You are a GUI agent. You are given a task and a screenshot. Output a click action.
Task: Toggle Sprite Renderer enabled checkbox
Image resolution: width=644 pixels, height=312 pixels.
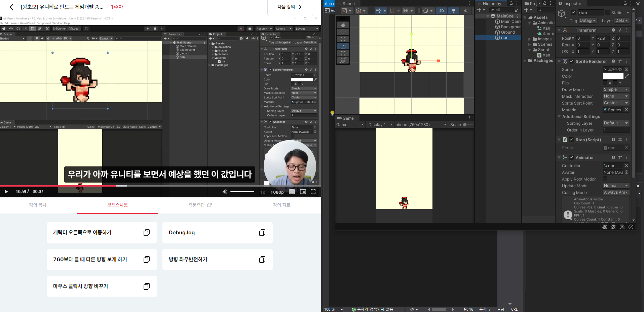point(571,62)
